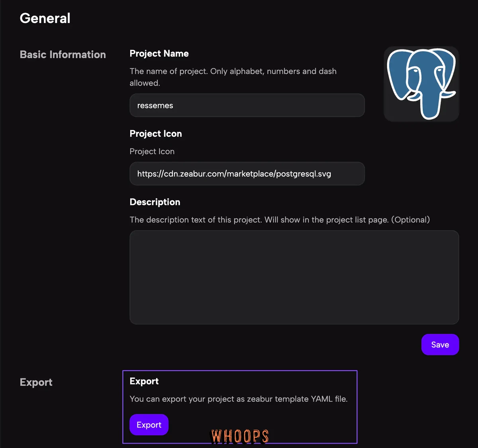Screen dimensions: 478x448
Task: Save the project settings
Action: pyautogui.click(x=440, y=344)
